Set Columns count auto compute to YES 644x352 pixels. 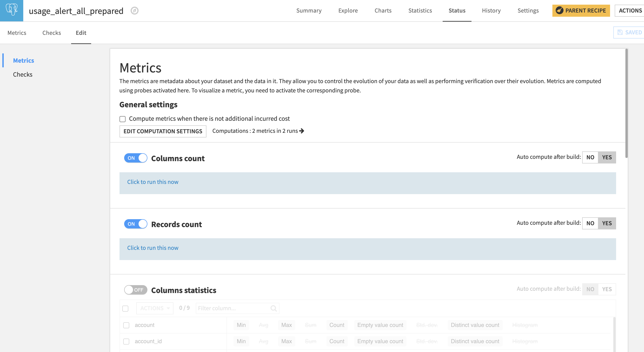tap(607, 157)
